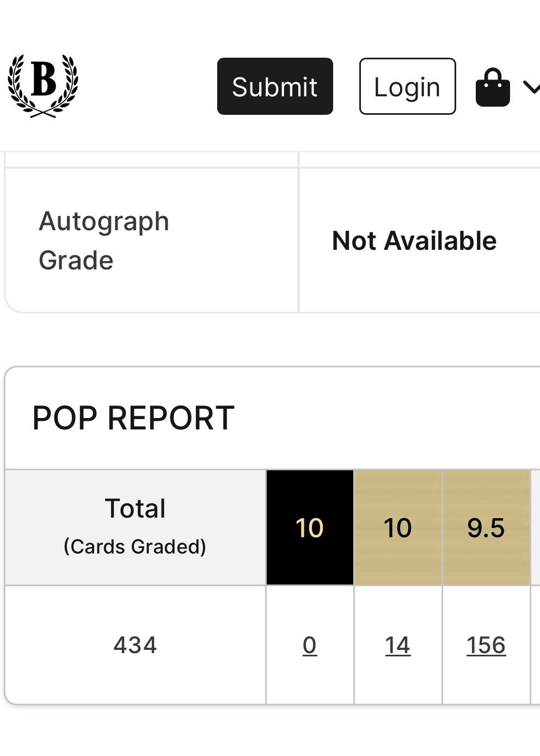Click the Submit button

point(275,87)
